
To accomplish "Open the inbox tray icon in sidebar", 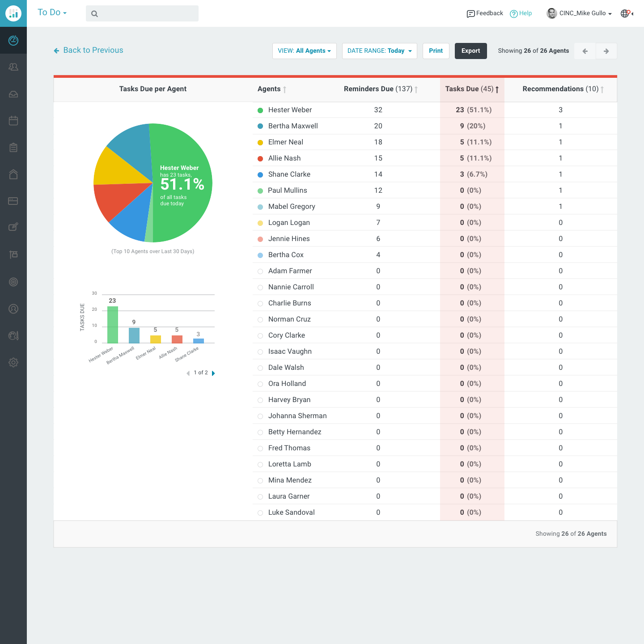I will coord(13,94).
